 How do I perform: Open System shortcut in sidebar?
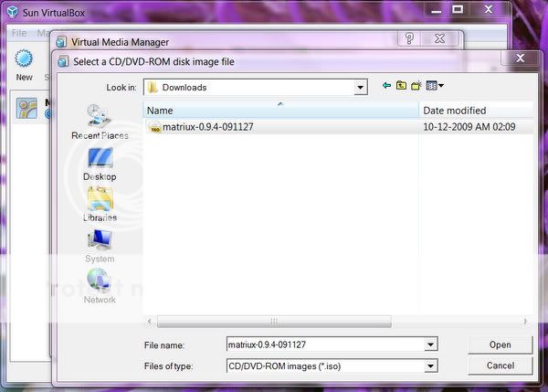coord(100,246)
